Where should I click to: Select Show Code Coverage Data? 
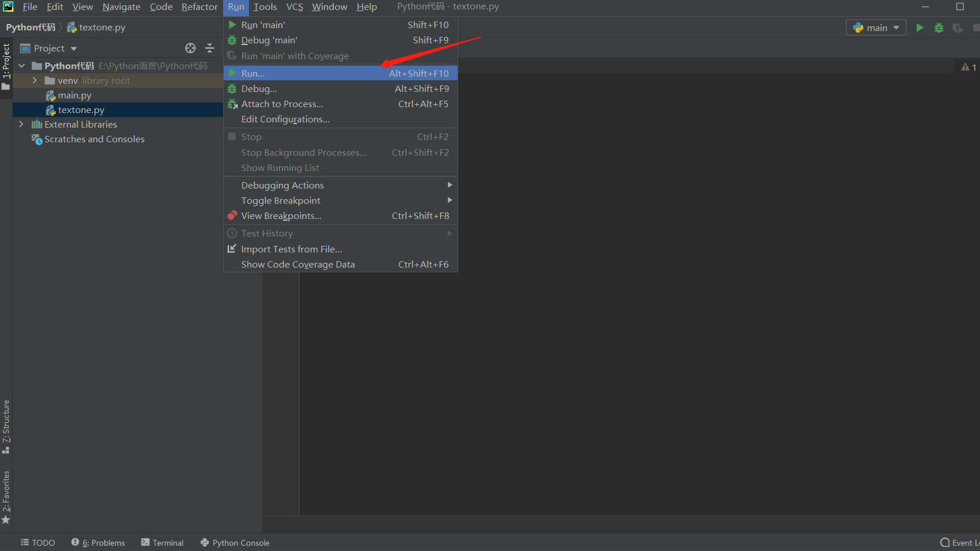(340, 264)
